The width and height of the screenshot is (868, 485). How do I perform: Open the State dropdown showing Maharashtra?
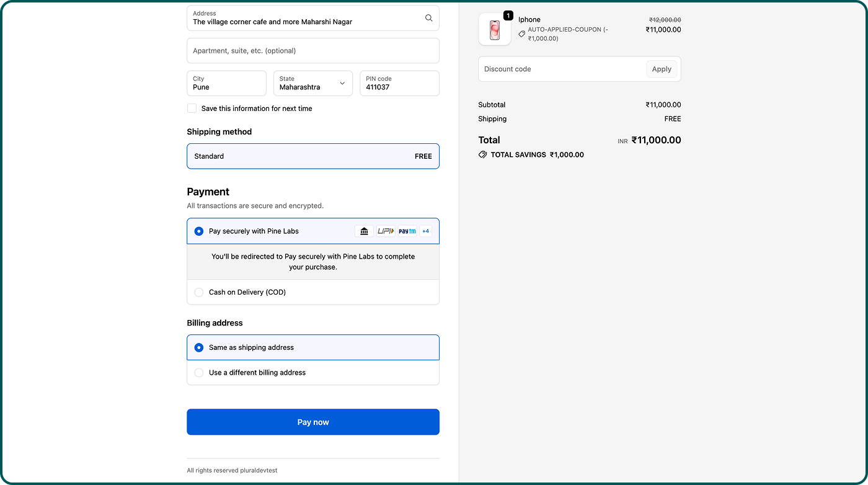click(x=313, y=83)
